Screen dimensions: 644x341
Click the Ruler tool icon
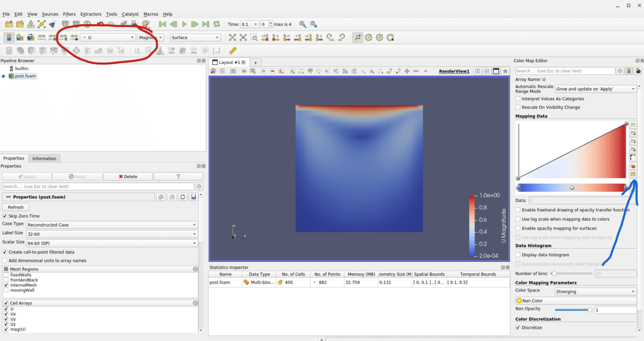click(x=233, y=51)
